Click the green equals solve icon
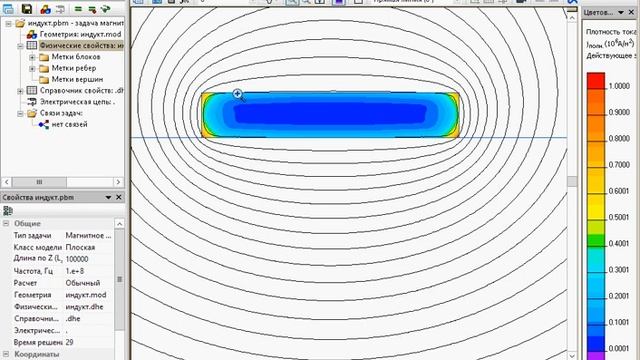 point(78,9)
